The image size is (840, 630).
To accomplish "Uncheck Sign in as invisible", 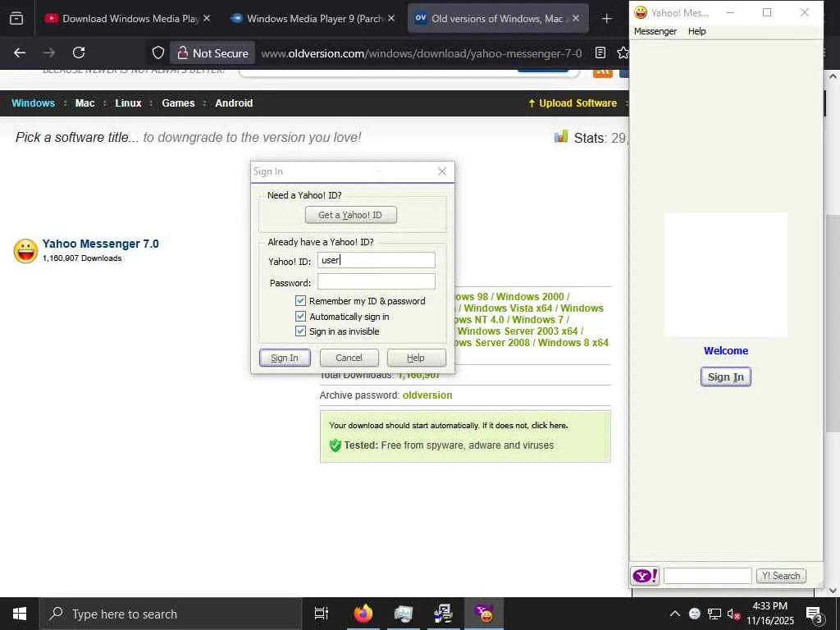I will tap(300, 331).
